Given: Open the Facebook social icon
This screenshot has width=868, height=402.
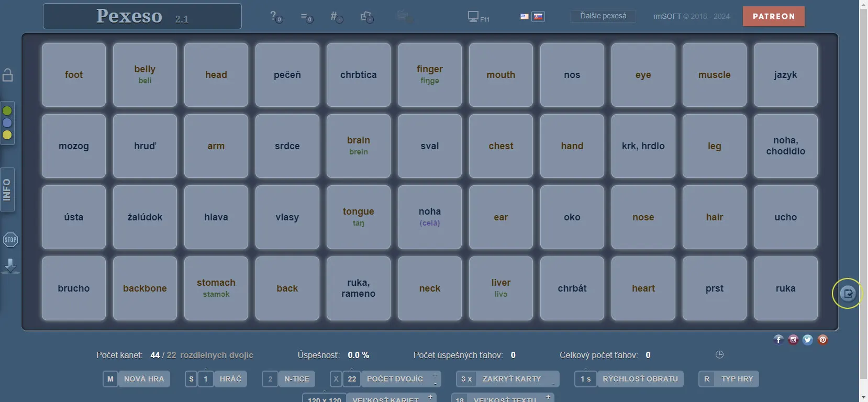Looking at the screenshot, I should click(x=778, y=340).
